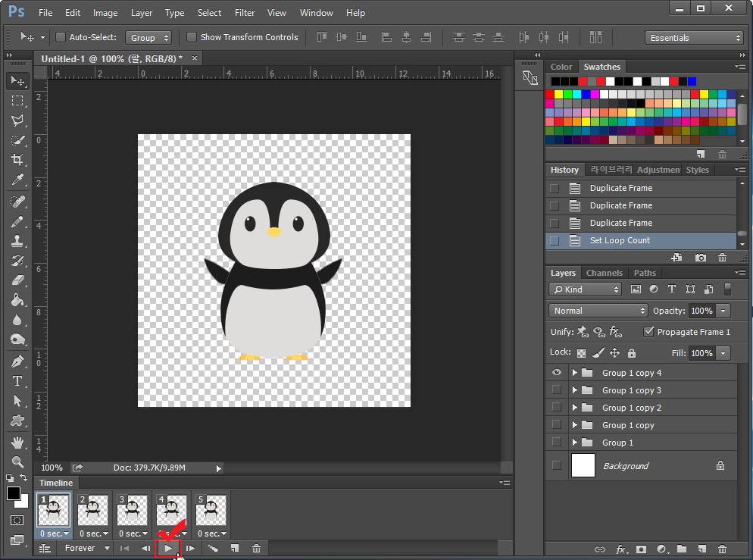Open the Normal blend mode dropdown

[x=598, y=311]
